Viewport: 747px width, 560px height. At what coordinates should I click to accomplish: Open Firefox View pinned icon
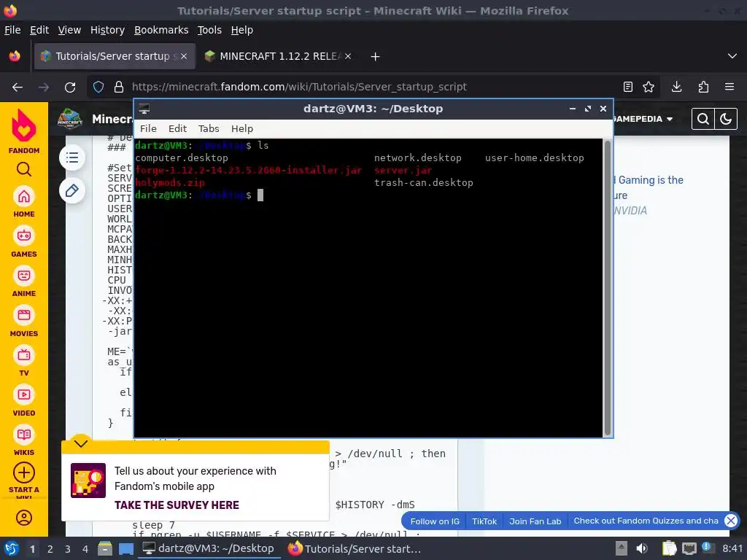click(15, 56)
